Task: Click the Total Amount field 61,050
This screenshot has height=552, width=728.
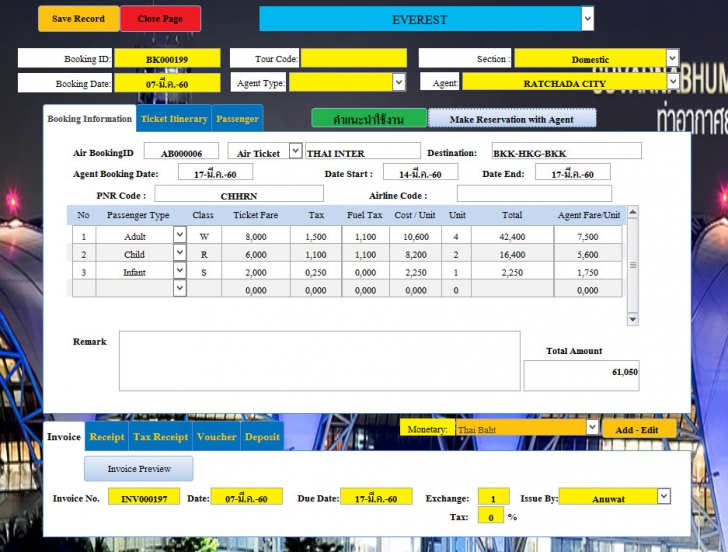Action: (581, 376)
